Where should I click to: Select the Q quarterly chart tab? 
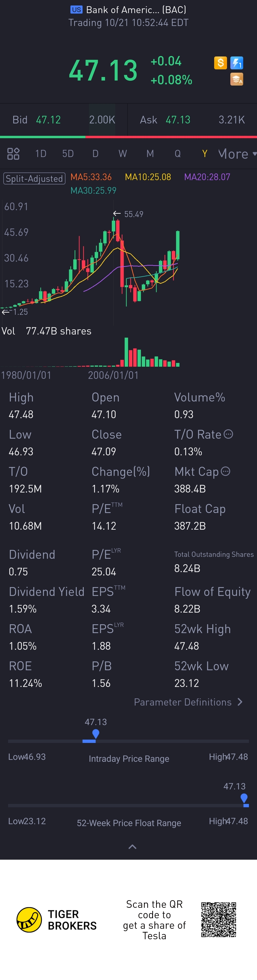pyautogui.click(x=178, y=154)
